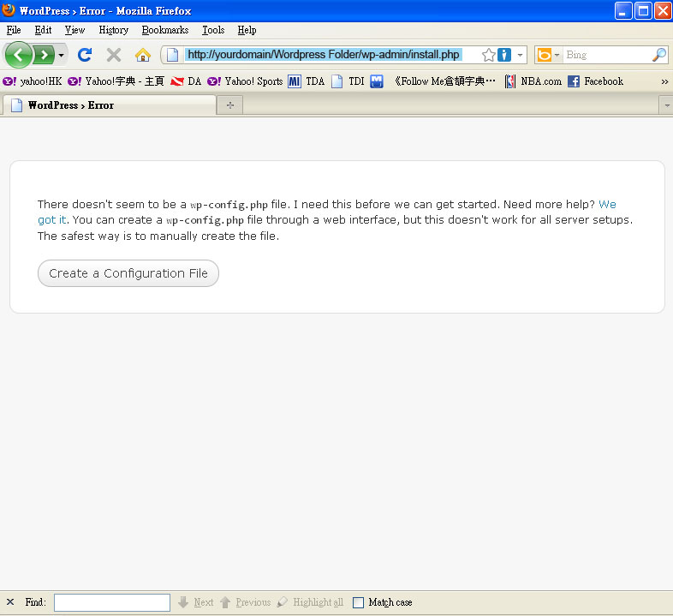Bookmark this page with the star icon
The height and width of the screenshot is (616, 673).
(x=488, y=55)
